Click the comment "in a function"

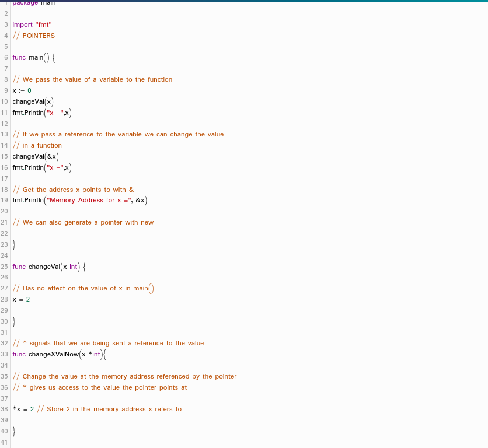click(x=37, y=145)
